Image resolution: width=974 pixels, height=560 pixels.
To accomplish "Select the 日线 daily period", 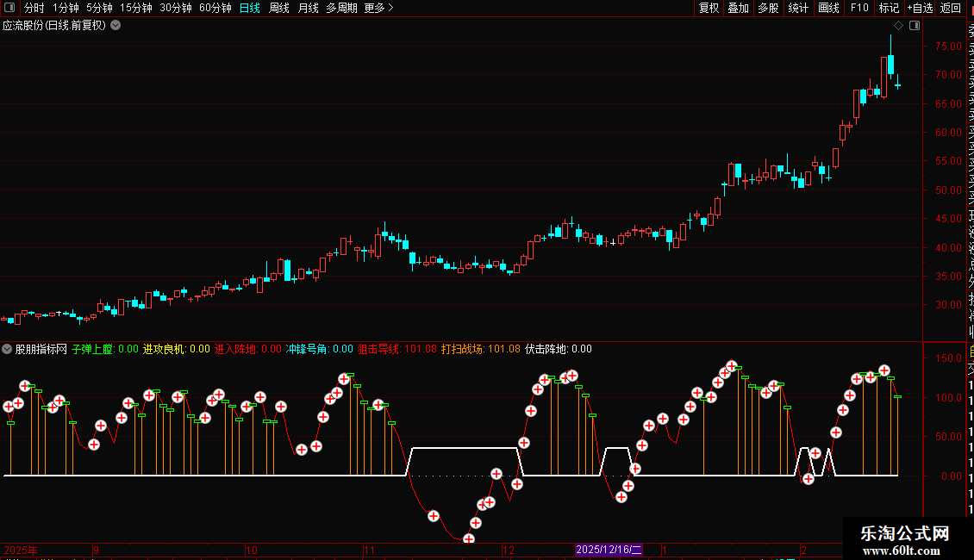I will [x=250, y=8].
